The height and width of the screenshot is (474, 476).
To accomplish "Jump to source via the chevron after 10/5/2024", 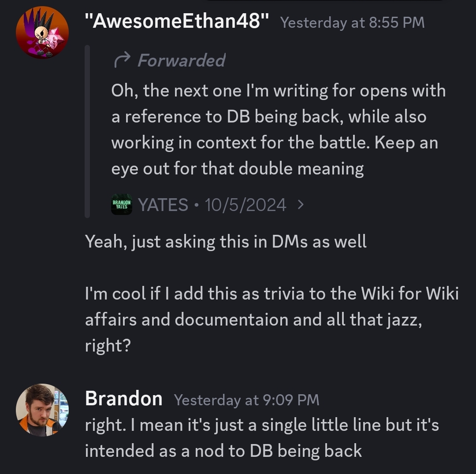I will pyautogui.click(x=300, y=204).
